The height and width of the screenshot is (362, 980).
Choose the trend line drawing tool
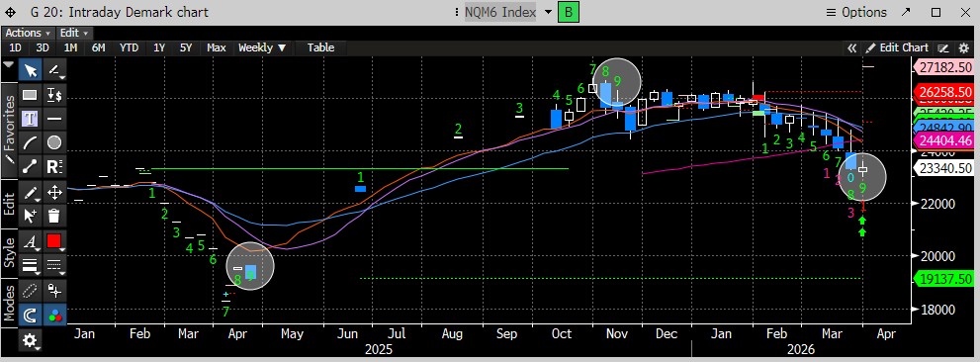pyautogui.click(x=55, y=69)
